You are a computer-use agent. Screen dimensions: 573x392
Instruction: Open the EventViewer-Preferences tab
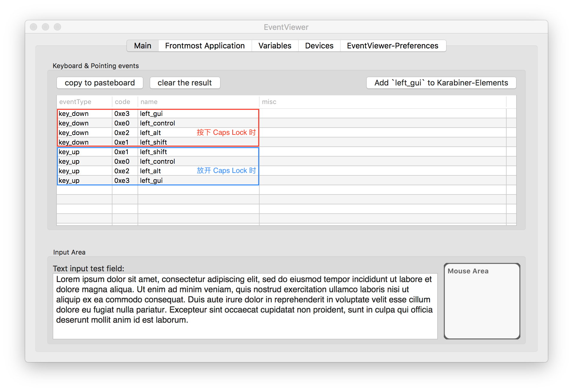[392, 46]
